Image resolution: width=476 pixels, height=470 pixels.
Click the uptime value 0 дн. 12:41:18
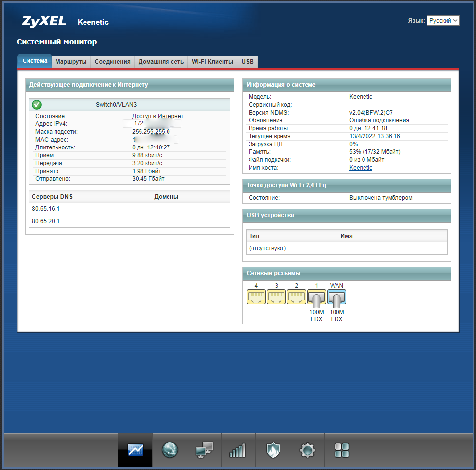[368, 128]
